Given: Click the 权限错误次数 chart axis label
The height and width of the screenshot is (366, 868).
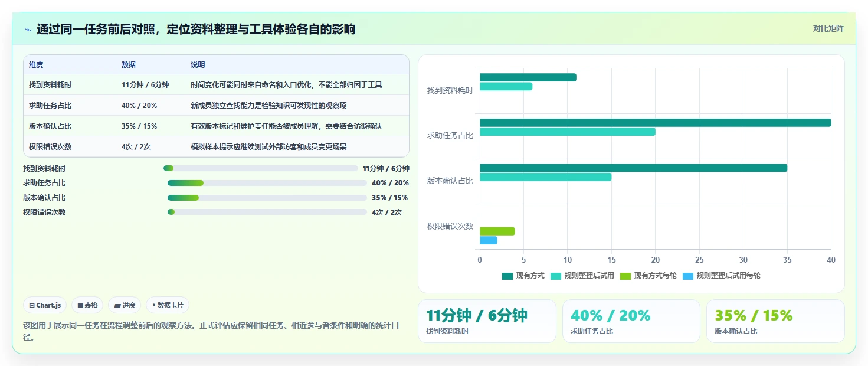Looking at the screenshot, I should pos(450,226).
